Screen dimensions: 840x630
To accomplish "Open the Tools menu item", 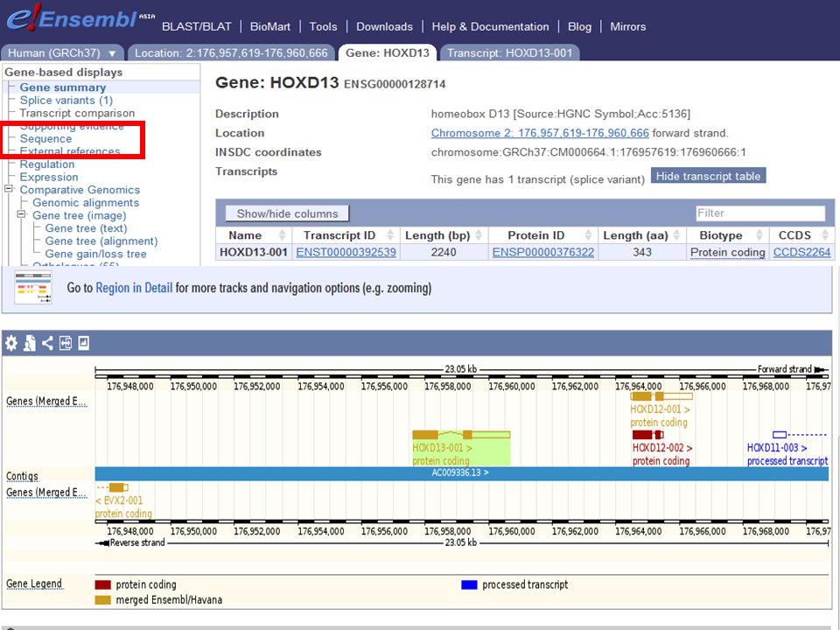I will click(x=323, y=27).
